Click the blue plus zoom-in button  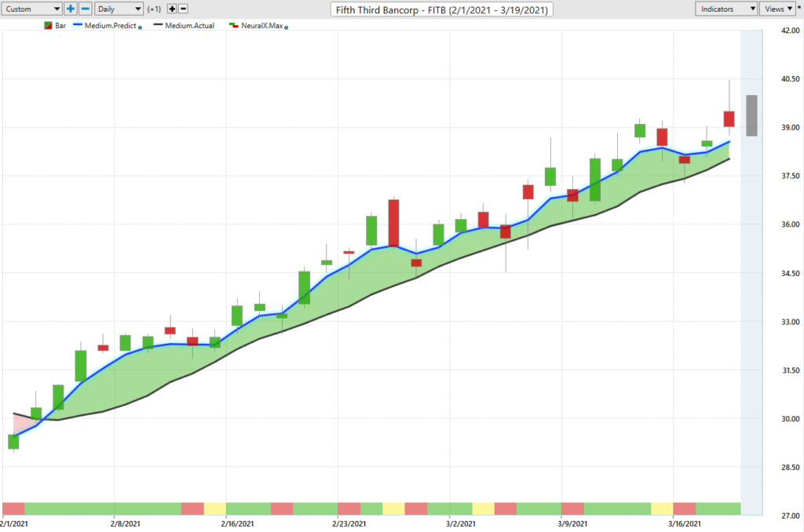pos(70,9)
